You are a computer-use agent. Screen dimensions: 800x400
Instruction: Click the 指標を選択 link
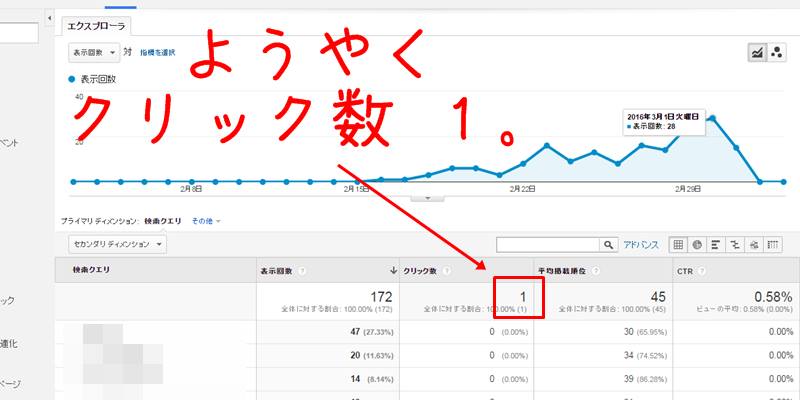[x=158, y=52]
